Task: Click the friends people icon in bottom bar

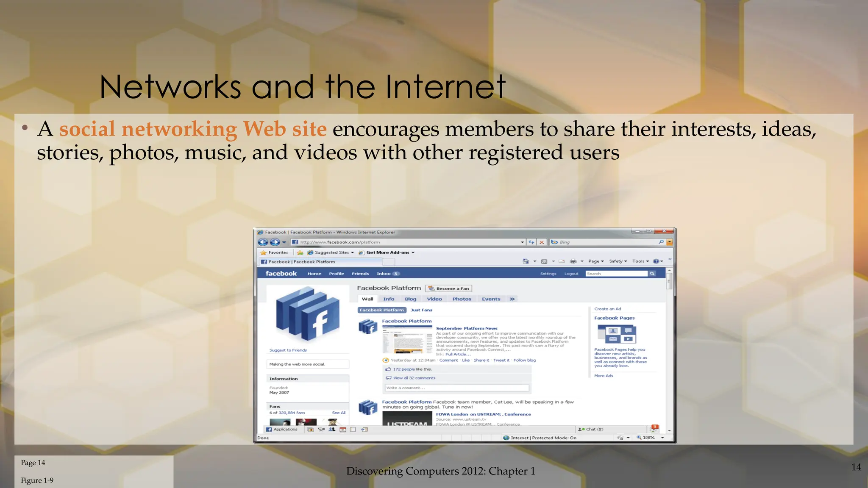Action: coord(332,430)
